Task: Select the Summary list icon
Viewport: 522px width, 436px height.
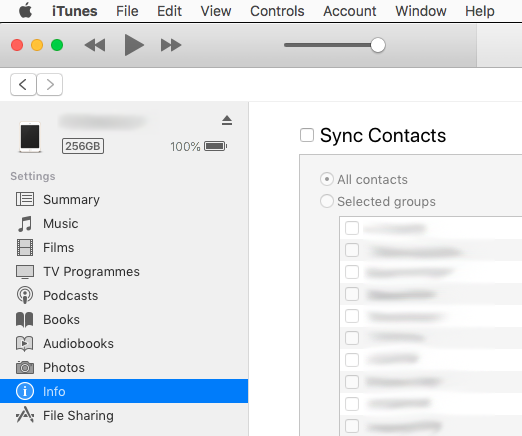Action: tap(25, 199)
